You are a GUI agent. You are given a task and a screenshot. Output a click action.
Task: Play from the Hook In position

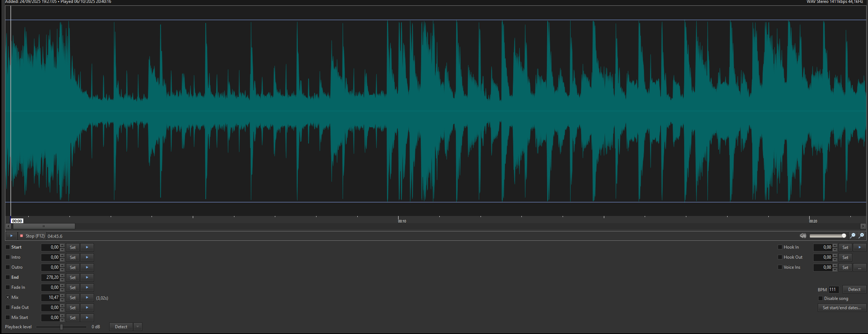[859, 247]
